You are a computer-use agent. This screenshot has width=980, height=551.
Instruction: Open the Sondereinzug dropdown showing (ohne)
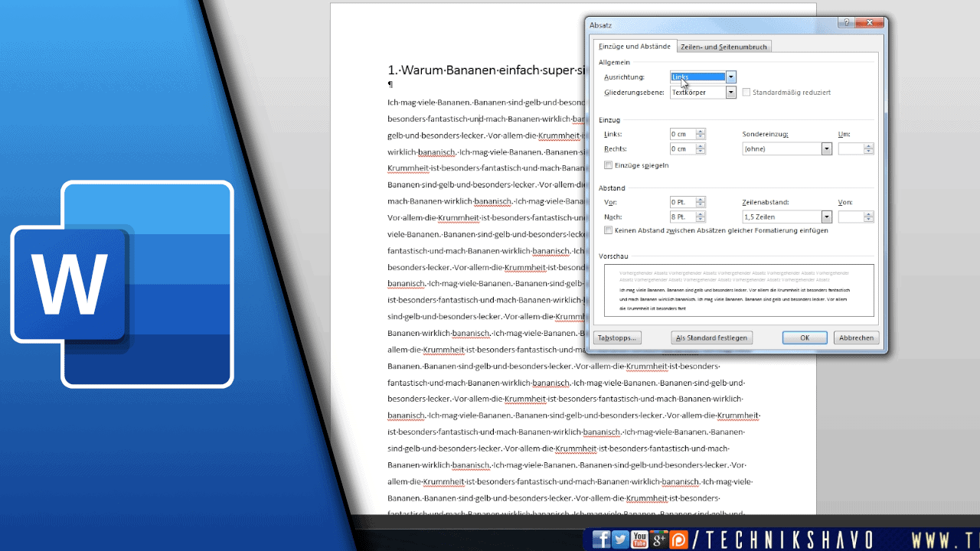tap(787, 149)
